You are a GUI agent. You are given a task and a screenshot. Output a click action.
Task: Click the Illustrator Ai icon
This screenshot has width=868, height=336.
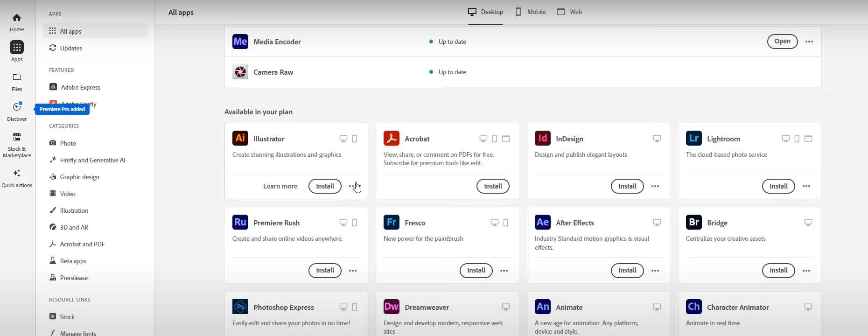tap(240, 138)
